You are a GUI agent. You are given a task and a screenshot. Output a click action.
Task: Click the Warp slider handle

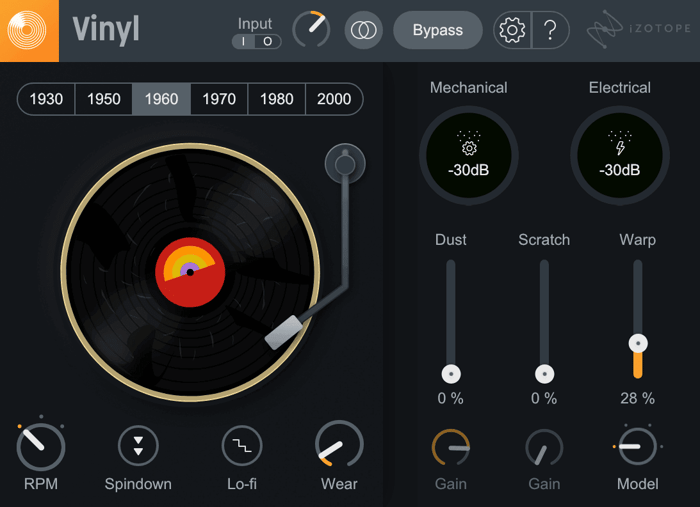pyautogui.click(x=638, y=343)
